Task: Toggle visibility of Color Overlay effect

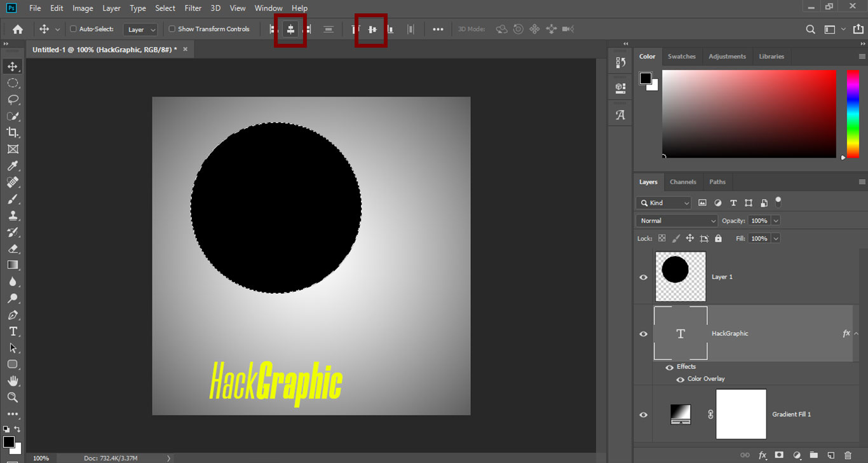Action: (x=681, y=379)
